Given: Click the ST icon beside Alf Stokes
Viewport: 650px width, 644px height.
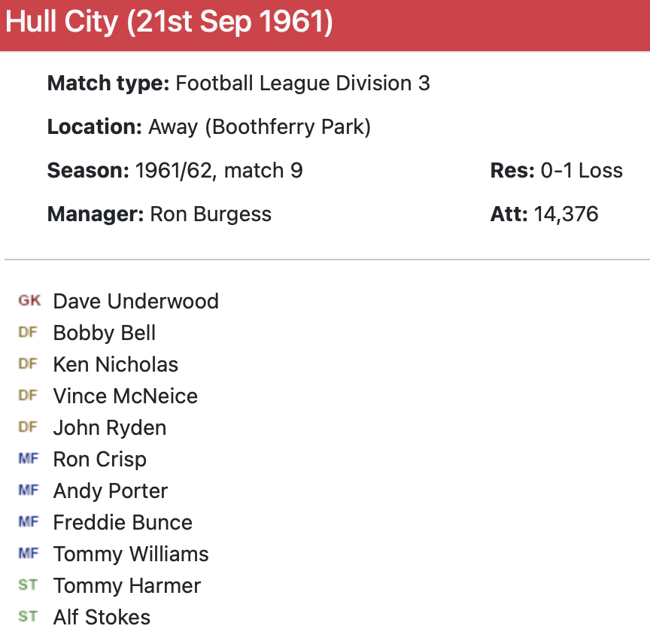Looking at the screenshot, I should click(x=28, y=617).
